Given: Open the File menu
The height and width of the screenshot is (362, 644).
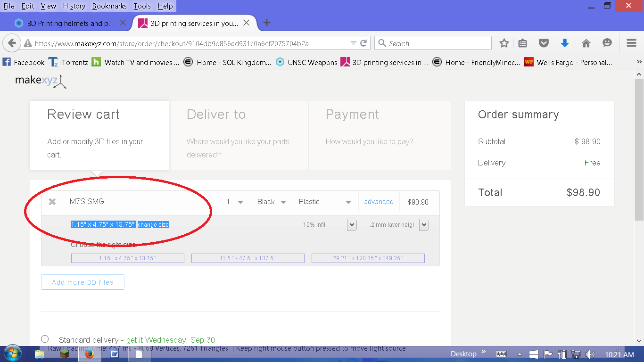Looking at the screenshot, I should [9, 6].
